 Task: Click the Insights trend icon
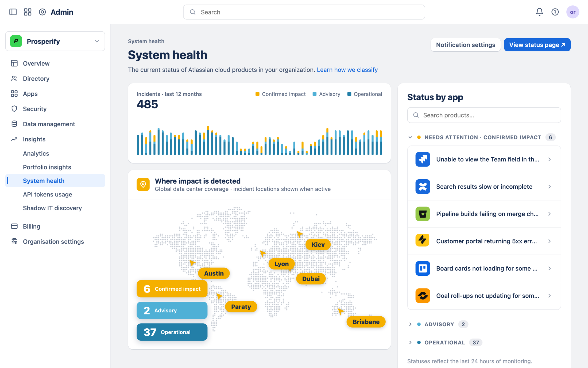coord(14,139)
